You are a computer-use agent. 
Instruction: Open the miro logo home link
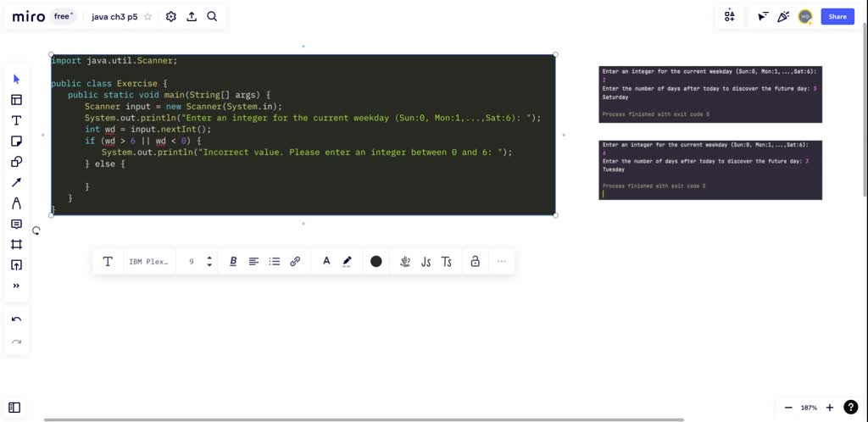(x=29, y=17)
